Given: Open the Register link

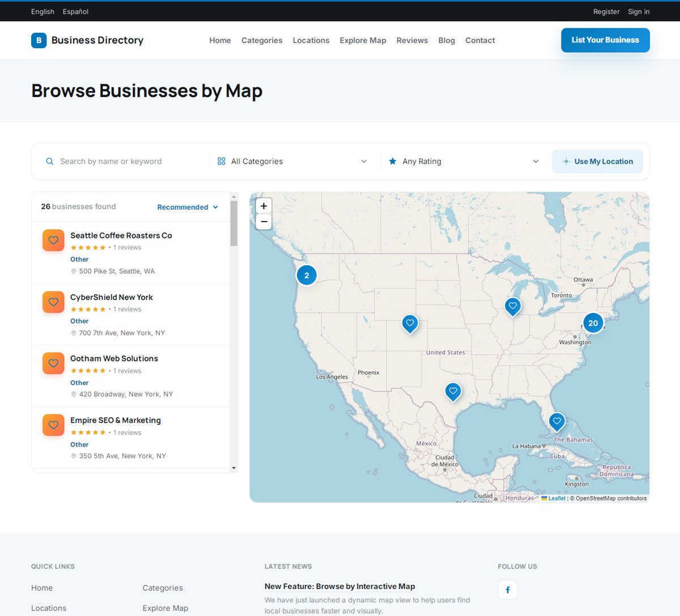Looking at the screenshot, I should (606, 11).
